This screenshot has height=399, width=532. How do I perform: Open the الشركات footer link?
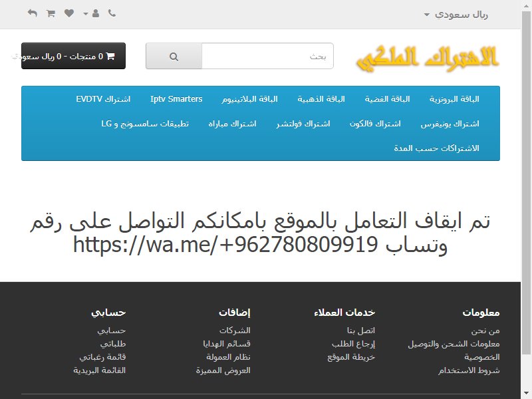pyautogui.click(x=235, y=331)
